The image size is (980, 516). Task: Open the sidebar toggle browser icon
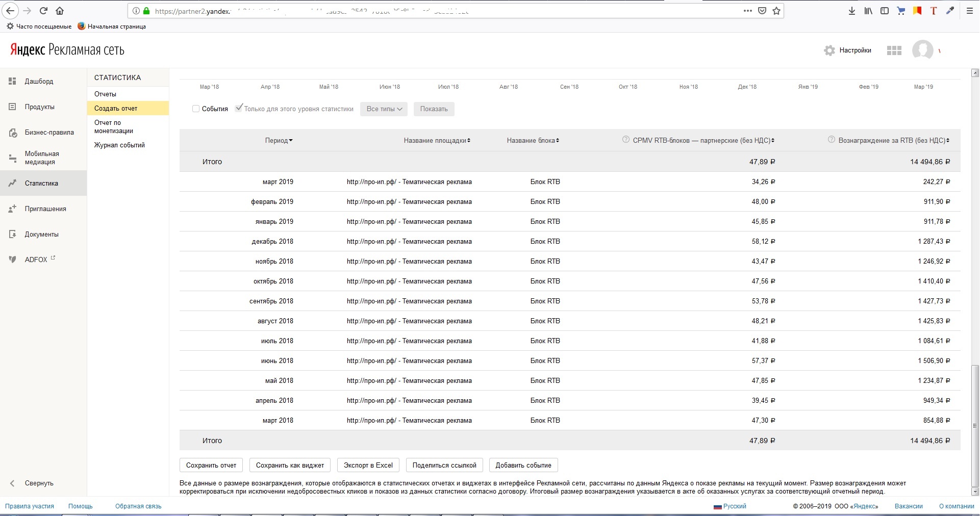(x=885, y=11)
